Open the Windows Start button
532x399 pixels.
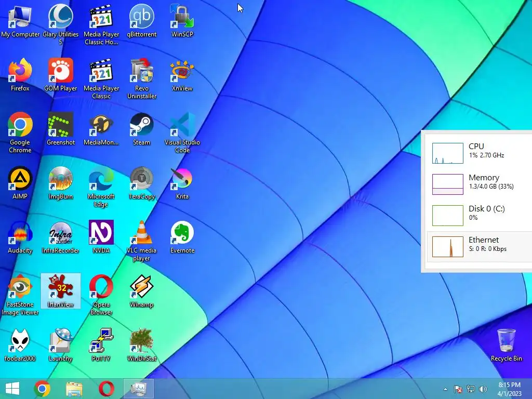[12, 389]
